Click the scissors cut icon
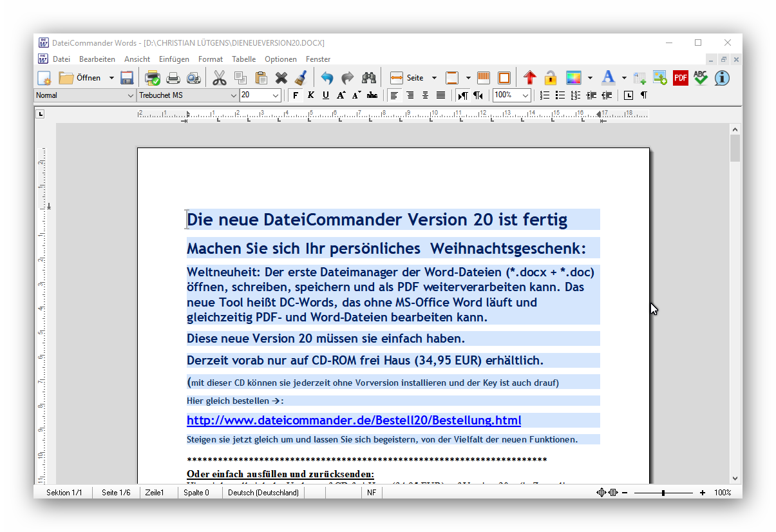776x532 pixels. pos(220,78)
